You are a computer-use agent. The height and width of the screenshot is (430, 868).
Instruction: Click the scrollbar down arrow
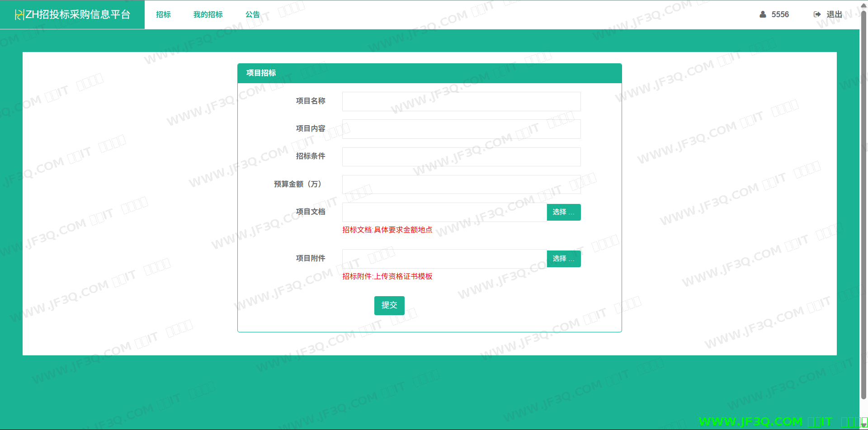coord(863,425)
